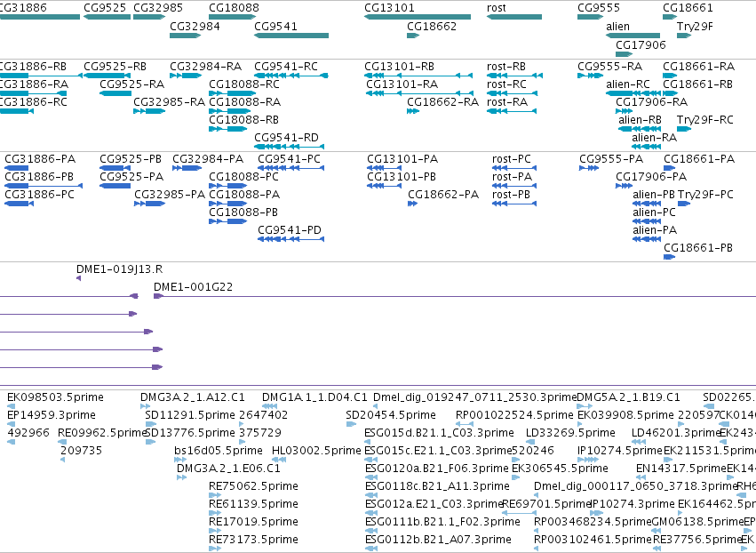Click transcript CG17906-RA
The image size is (756, 553).
(x=624, y=111)
